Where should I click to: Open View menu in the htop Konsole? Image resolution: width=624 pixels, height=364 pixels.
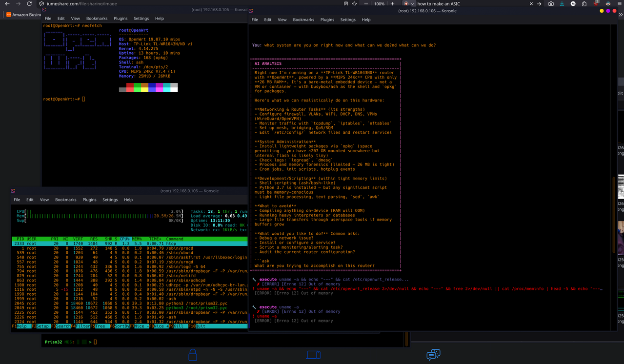44,200
